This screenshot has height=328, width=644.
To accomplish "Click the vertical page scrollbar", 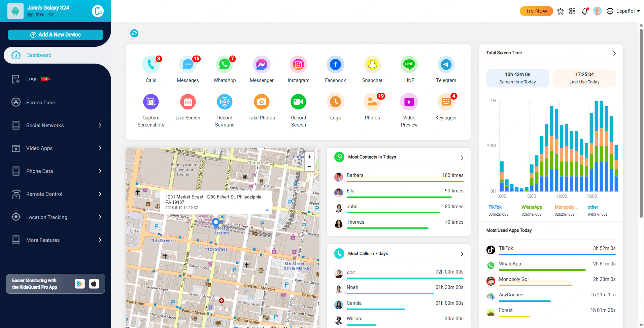I will pyautogui.click(x=641, y=123).
